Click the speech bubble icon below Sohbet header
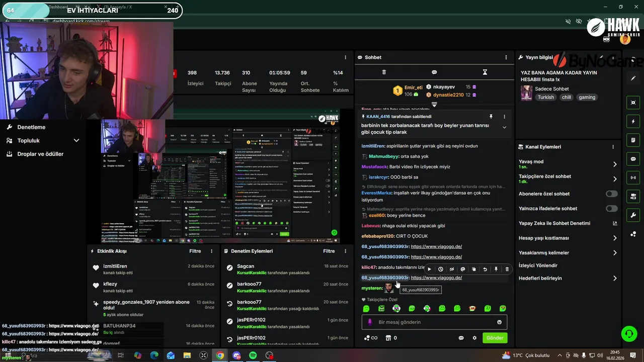Screen dimensions: 644x362 434,72
